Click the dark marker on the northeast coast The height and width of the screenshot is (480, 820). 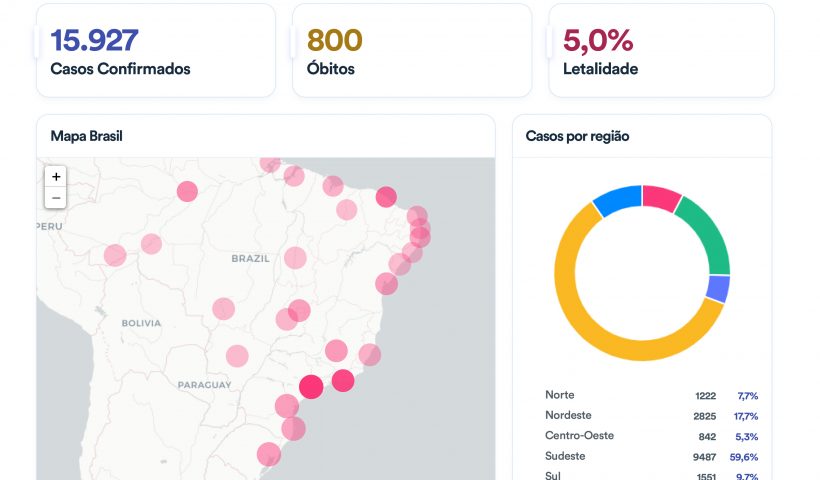[x=386, y=197]
